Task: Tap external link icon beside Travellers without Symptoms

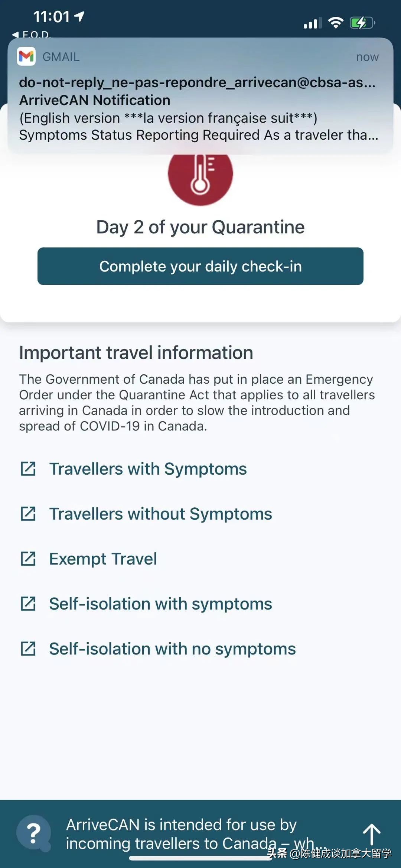Action: pyautogui.click(x=28, y=514)
